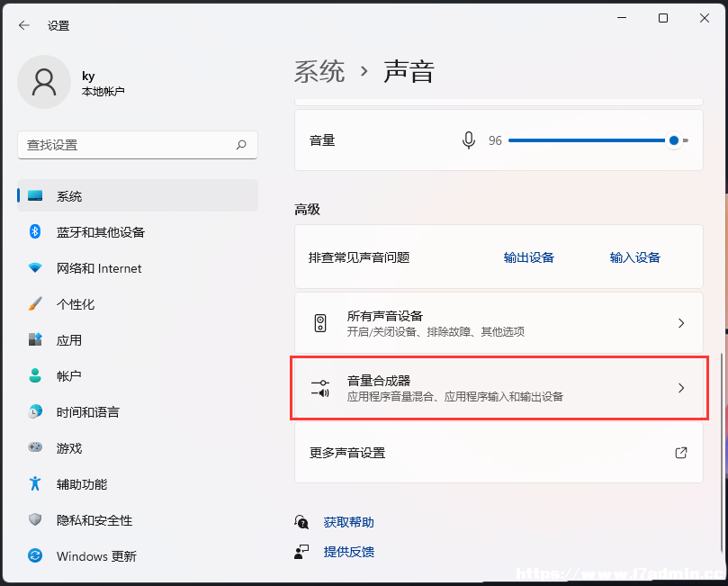The height and width of the screenshot is (586, 728).
Task: Troubleshoot 输入设备 sound problems
Action: click(x=634, y=257)
